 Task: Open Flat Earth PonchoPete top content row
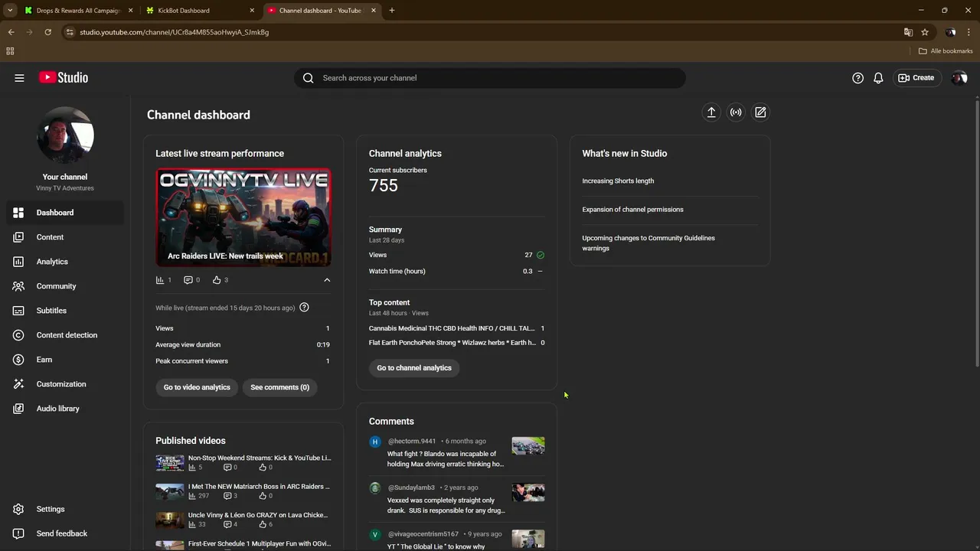[x=457, y=343]
